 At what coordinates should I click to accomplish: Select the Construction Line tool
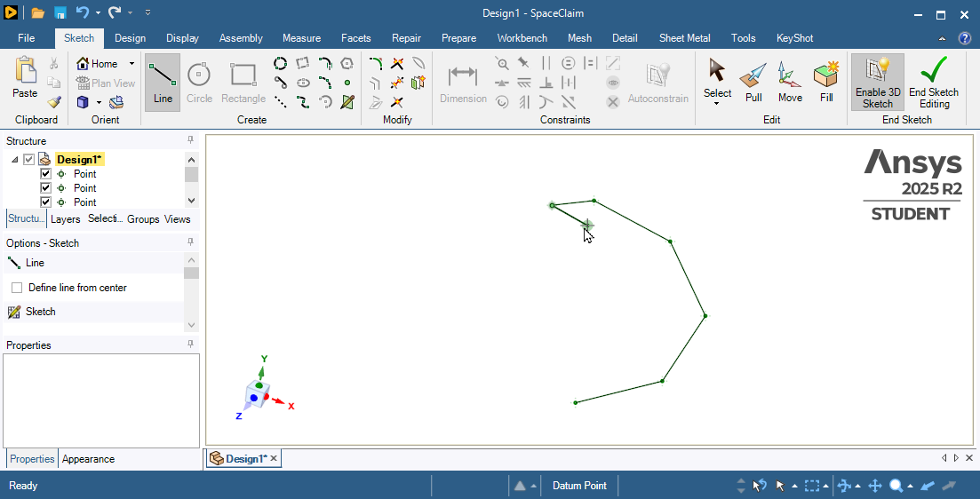(281, 102)
